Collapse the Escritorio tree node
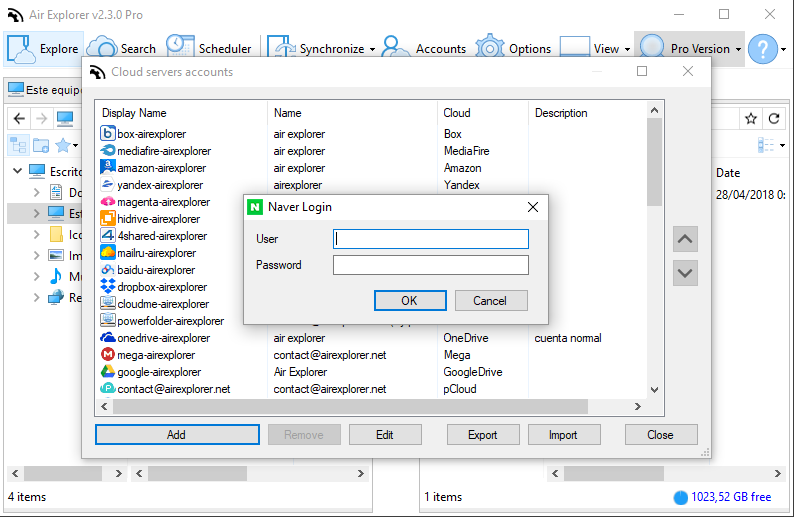 tap(17, 171)
